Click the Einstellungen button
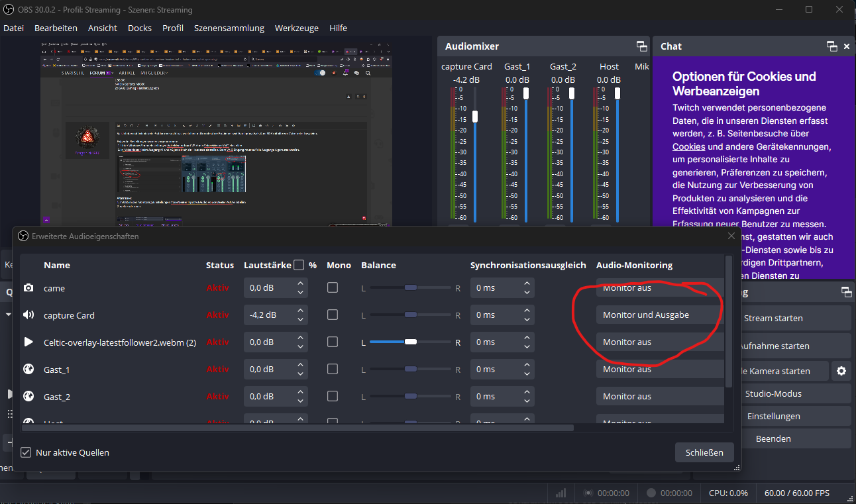This screenshot has width=856, height=504. click(x=773, y=416)
